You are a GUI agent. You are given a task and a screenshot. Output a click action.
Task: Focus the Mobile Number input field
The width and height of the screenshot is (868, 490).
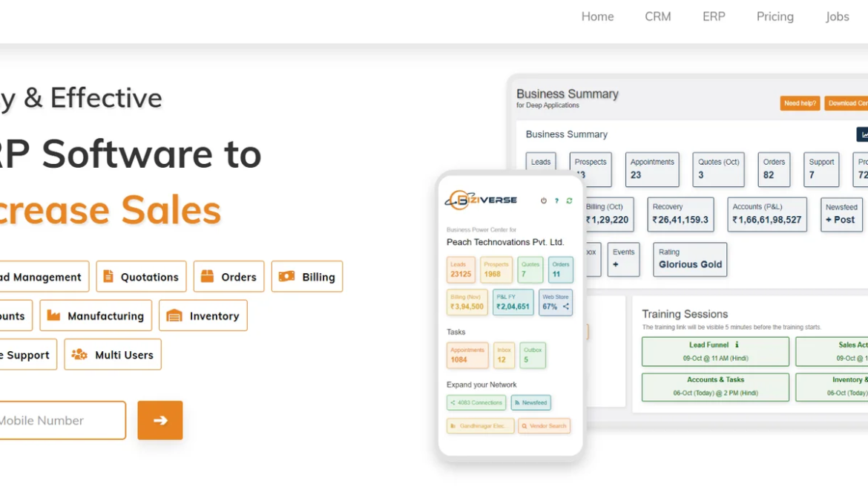coord(59,420)
